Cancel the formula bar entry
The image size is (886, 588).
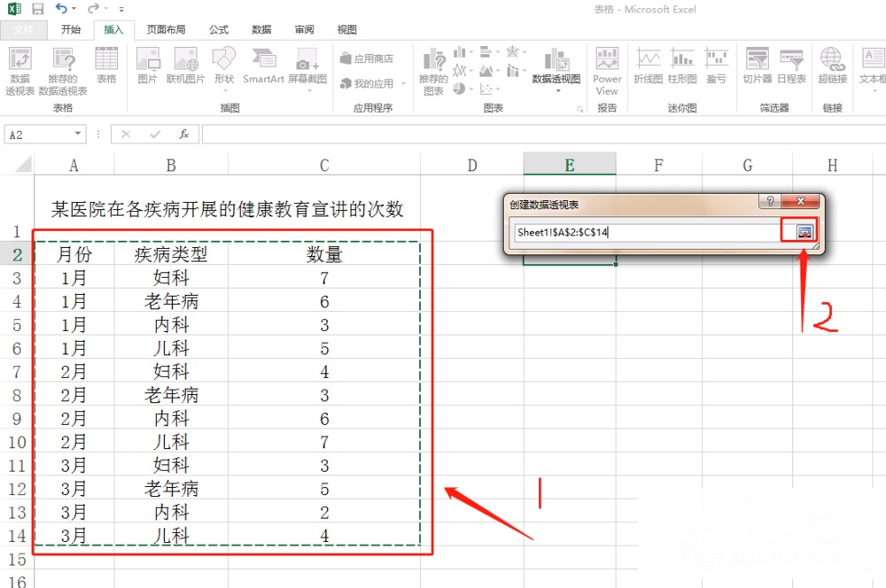point(126,134)
